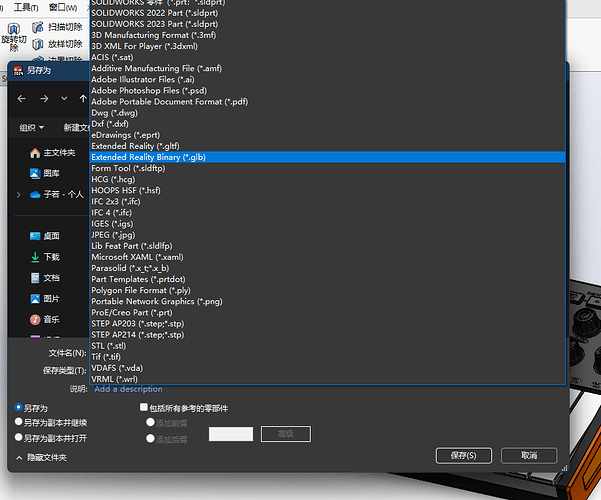
Task: Click the Music note icon
Action: click(35, 319)
